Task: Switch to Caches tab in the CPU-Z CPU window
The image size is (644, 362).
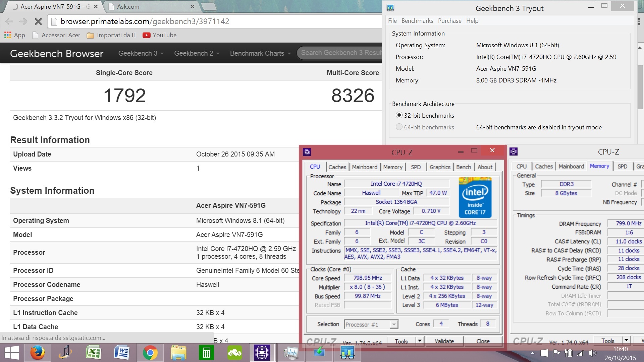Action: click(x=337, y=167)
